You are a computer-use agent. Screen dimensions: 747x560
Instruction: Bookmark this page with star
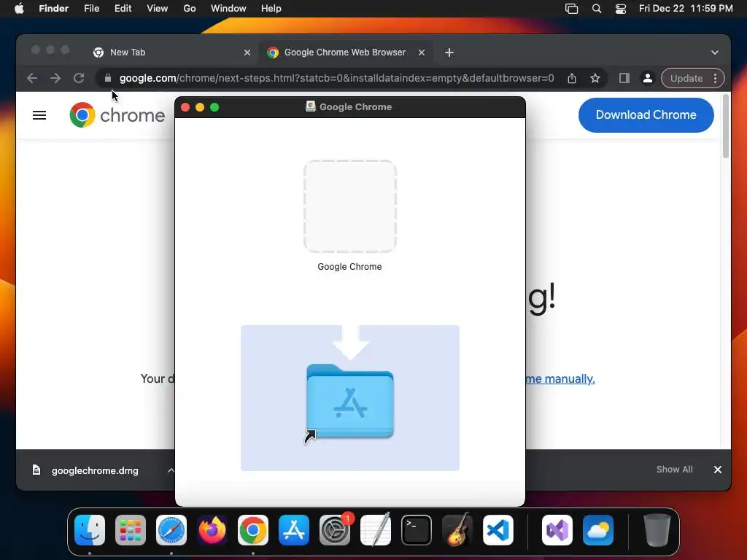click(x=595, y=78)
